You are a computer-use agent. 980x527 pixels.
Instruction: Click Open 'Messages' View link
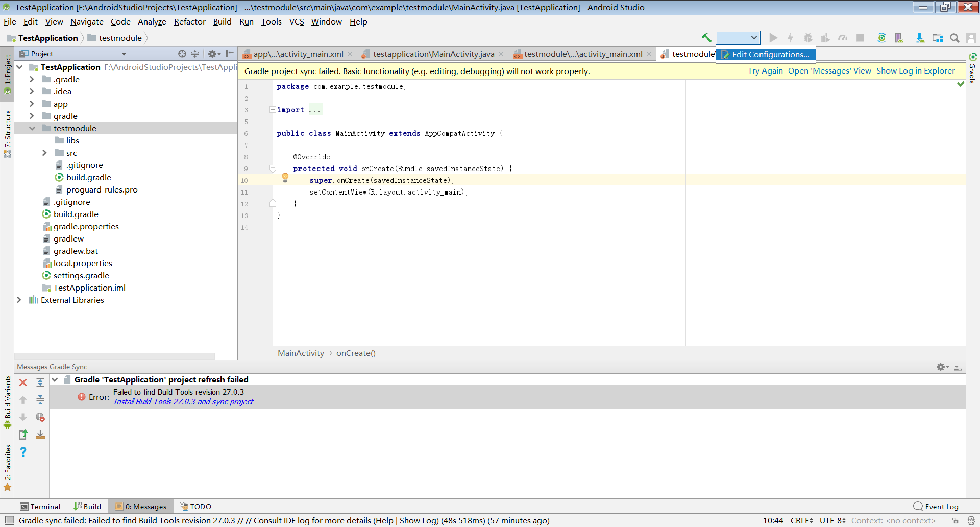tap(829, 71)
